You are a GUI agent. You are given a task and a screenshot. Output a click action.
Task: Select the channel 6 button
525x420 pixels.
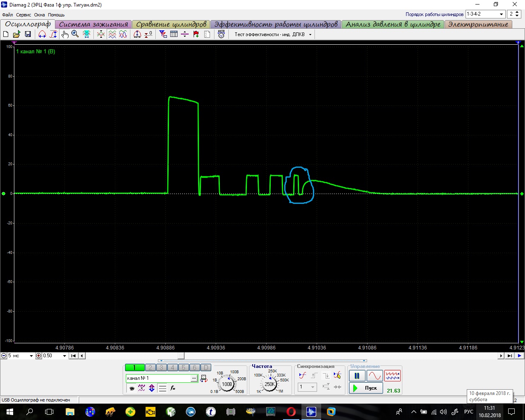(195, 368)
